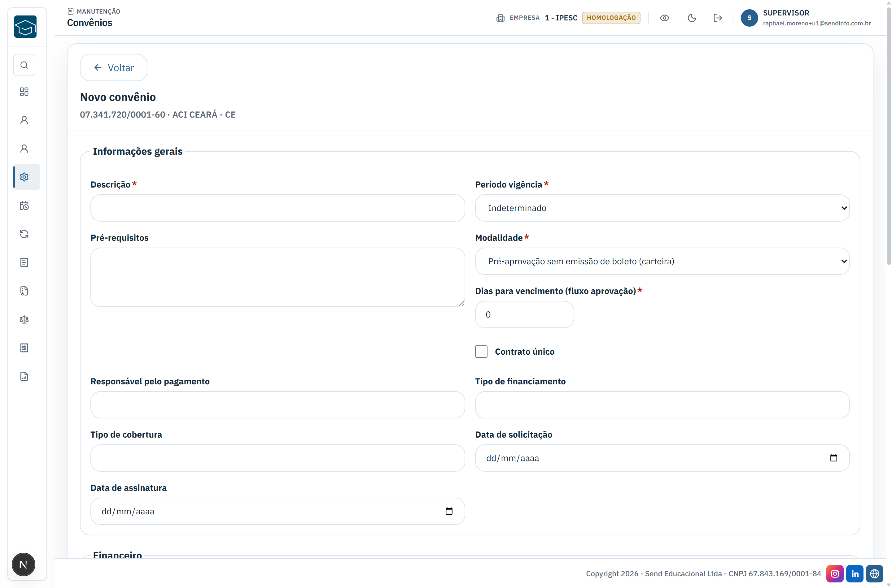
Task: Focus the Tipo de financiamento field
Action: coord(662,405)
